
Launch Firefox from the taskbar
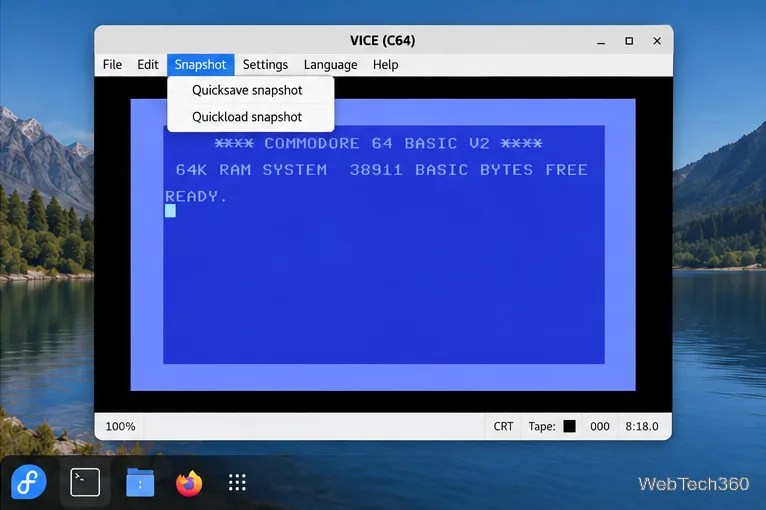point(189,483)
